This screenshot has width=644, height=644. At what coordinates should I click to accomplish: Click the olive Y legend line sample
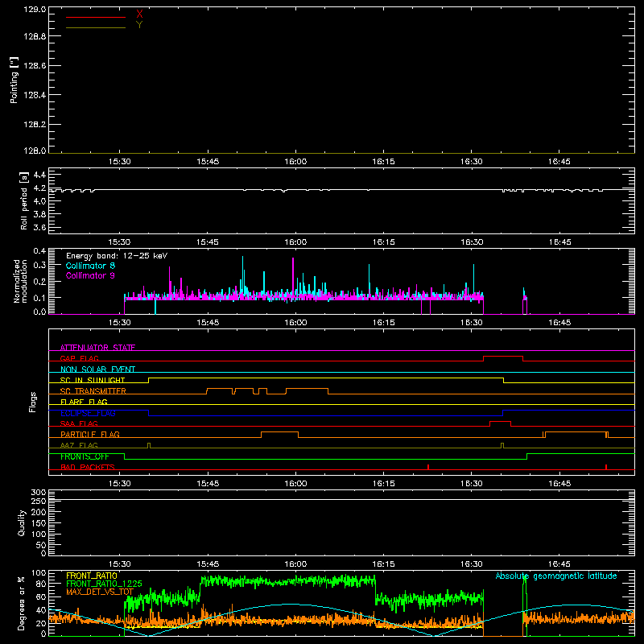pyautogui.click(x=96, y=27)
